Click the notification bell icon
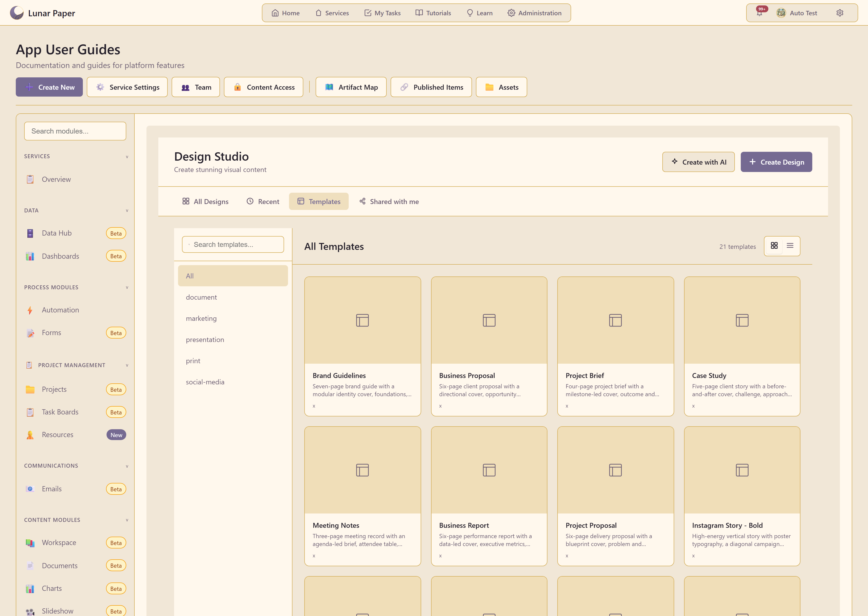Screen dimensions: 868x616 (759, 13)
